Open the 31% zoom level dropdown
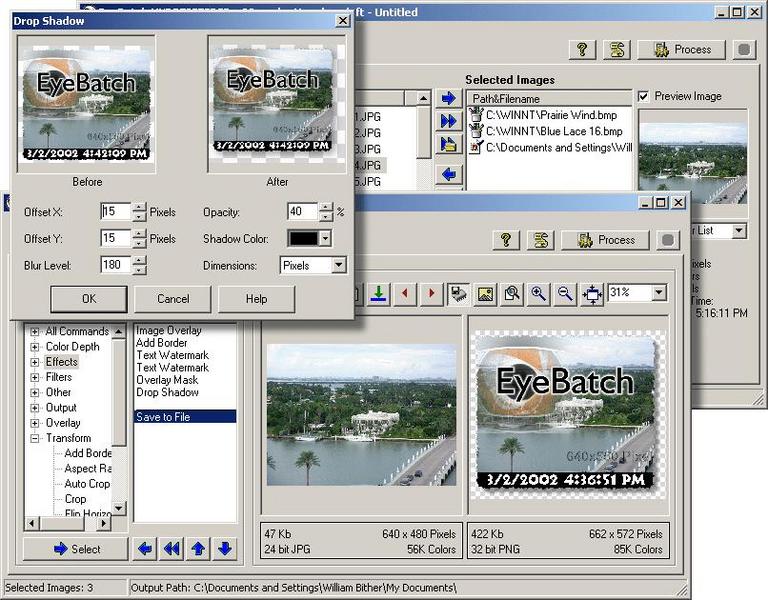Screen dimensions: 768x600 click(658, 293)
